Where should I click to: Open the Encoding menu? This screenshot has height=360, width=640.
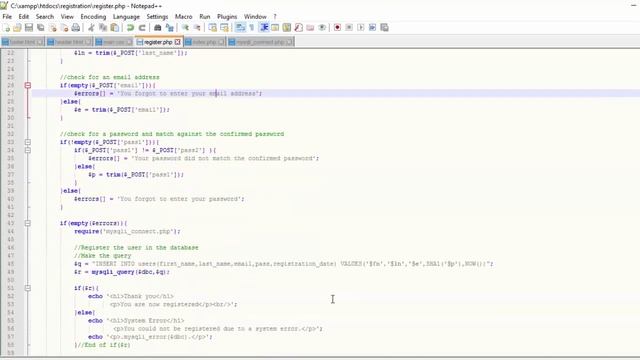tap(93, 17)
